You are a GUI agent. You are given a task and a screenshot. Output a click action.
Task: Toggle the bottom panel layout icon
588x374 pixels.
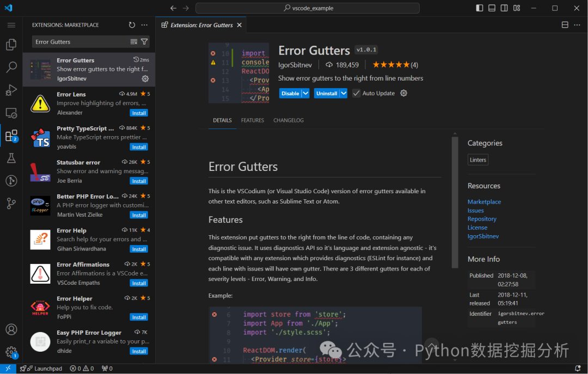tap(492, 8)
